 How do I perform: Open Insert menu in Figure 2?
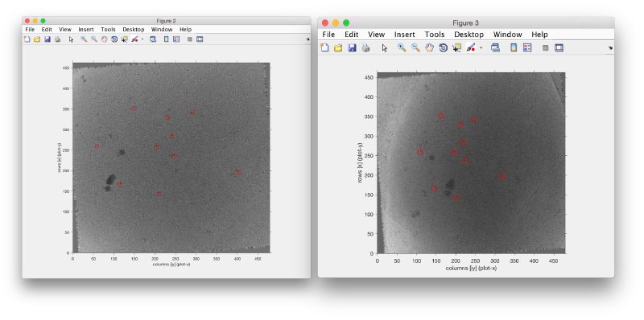(86, 30)
